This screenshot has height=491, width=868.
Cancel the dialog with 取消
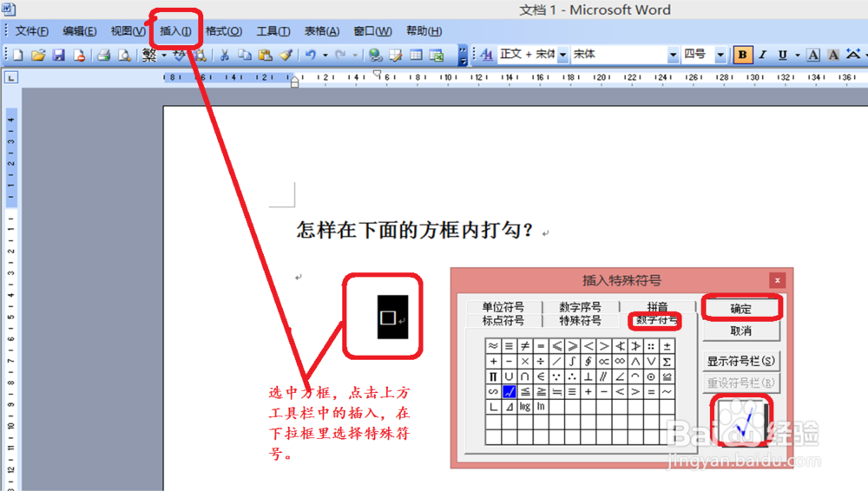[741, 331]
